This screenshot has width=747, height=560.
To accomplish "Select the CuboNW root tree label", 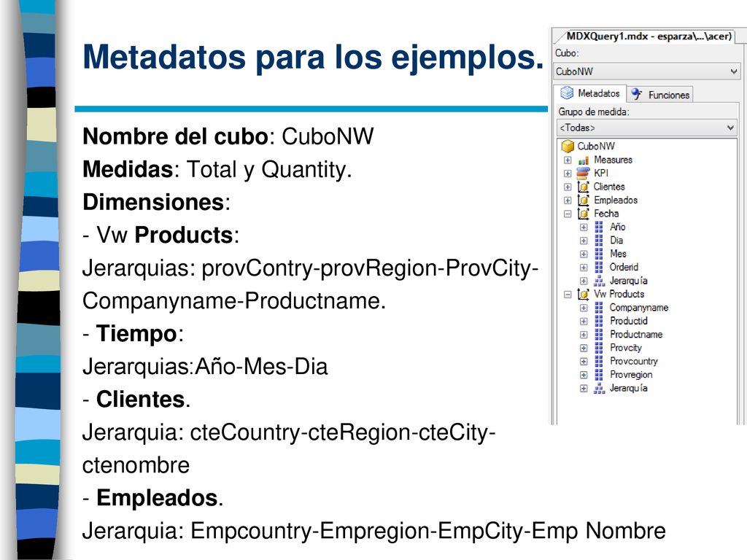I will (x=596, y=146).
